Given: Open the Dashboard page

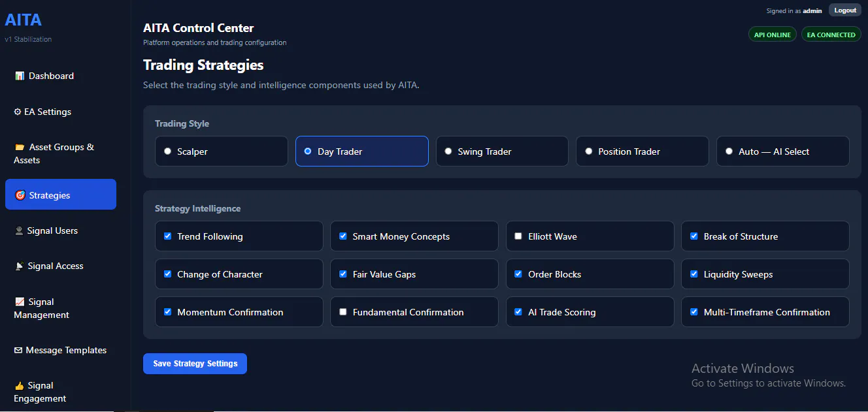Looking at the screenshot, I should tap(61, 76).
